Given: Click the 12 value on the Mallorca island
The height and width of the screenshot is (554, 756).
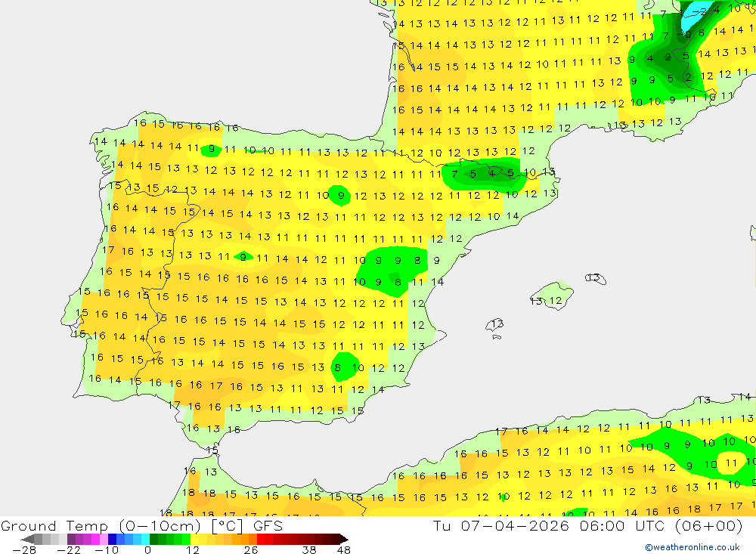Looking at the screenshot, I should [556, 300].
